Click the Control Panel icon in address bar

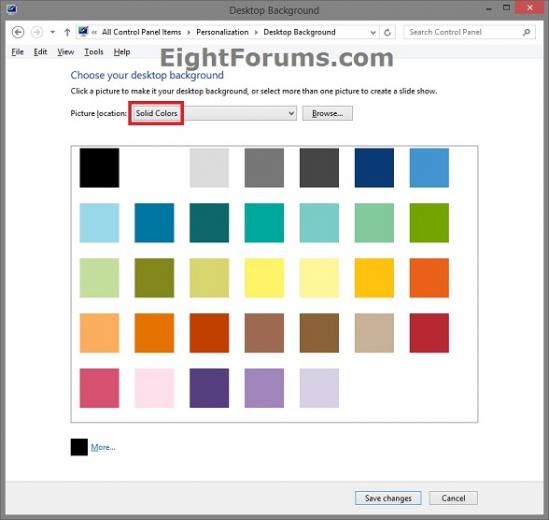pos(83,32)
